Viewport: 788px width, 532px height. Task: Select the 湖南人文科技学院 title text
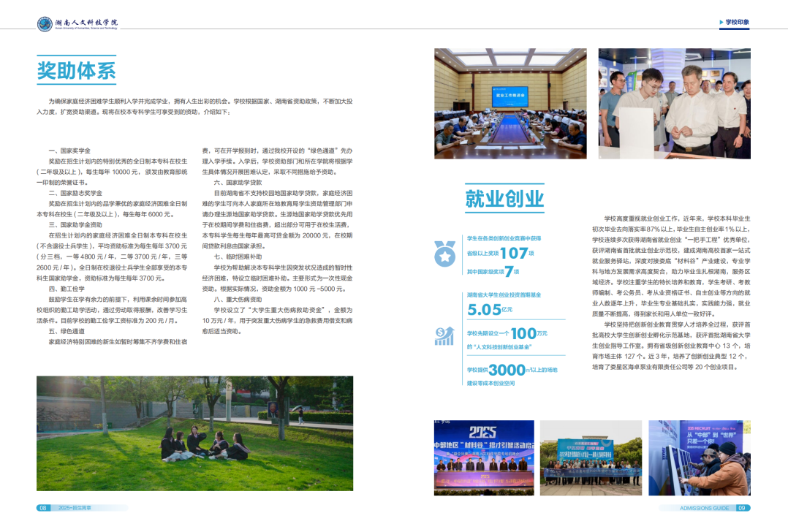click(86, 23)
